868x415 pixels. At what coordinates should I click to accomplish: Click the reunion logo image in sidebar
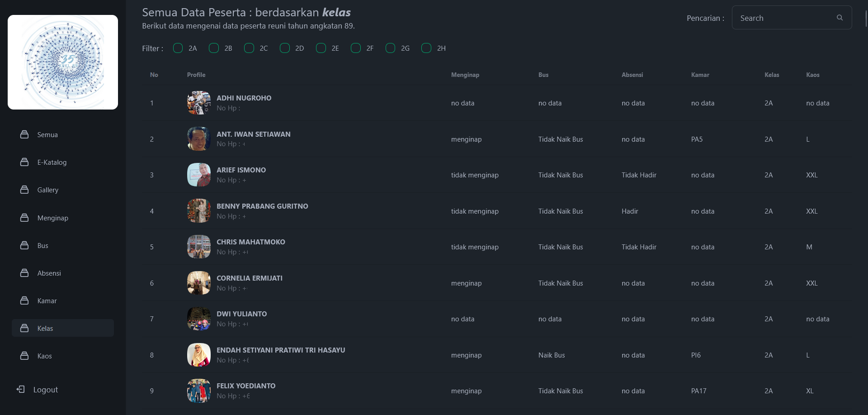pyautogui.click(x=63, y=62)
